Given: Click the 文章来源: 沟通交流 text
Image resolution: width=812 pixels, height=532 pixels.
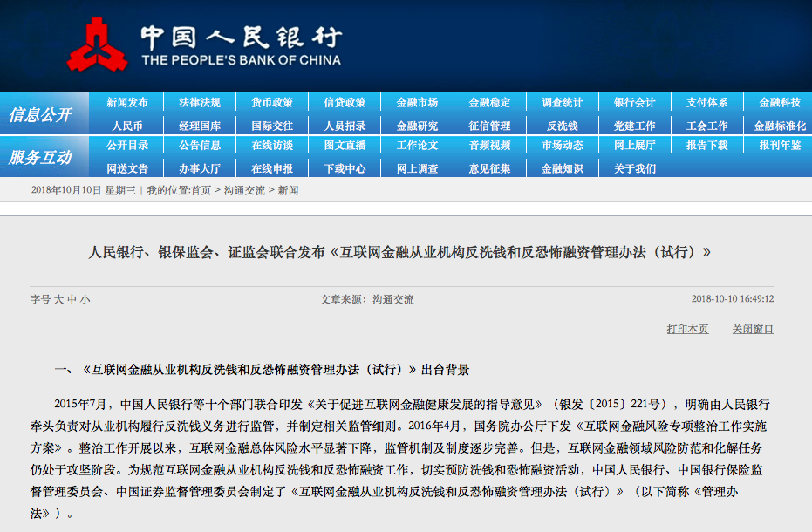Looking at the screenshot, I should click(366, 299).
